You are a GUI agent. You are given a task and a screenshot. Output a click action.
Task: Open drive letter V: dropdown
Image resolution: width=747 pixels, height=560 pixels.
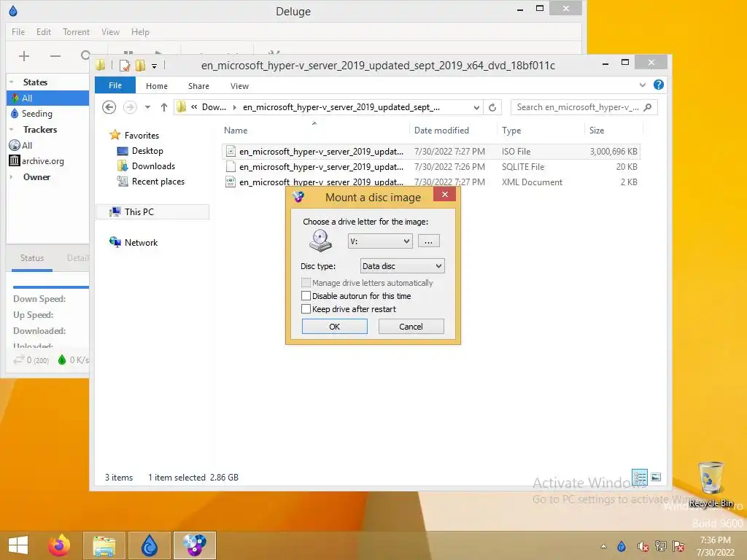click(379, 241)
